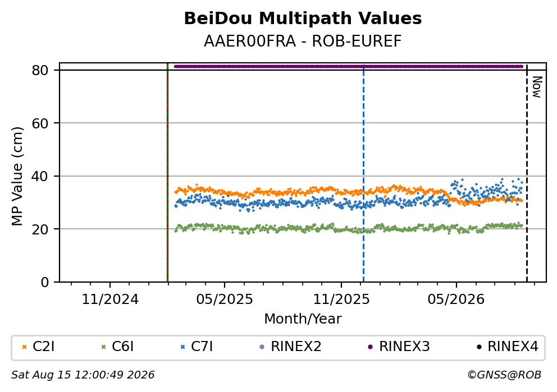Click the 40 y-axis tick label
The image size is (557, 392).
pos(40,176)
